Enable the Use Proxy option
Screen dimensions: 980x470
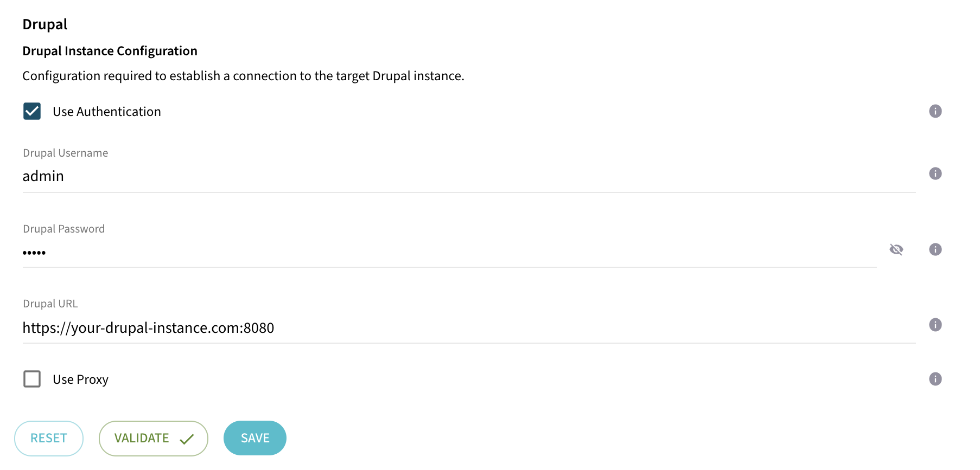32,379
